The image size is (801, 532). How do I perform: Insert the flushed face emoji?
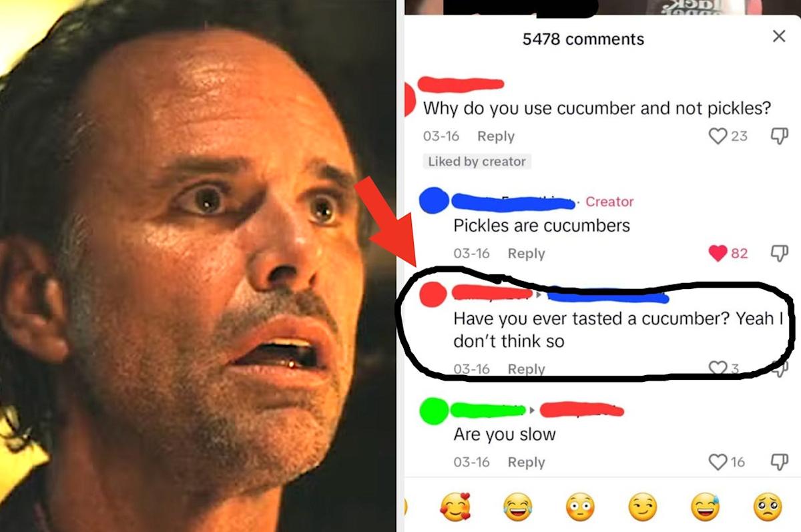click(579, 508)
